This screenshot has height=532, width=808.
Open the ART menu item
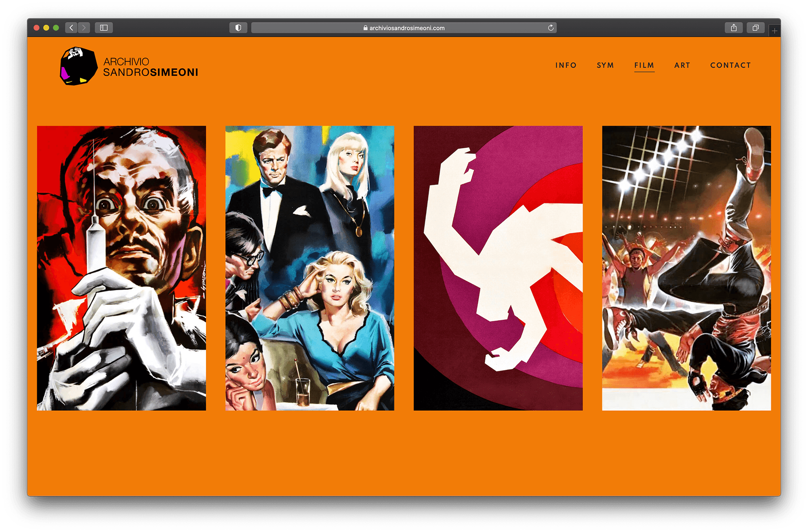tap(682, 65)
